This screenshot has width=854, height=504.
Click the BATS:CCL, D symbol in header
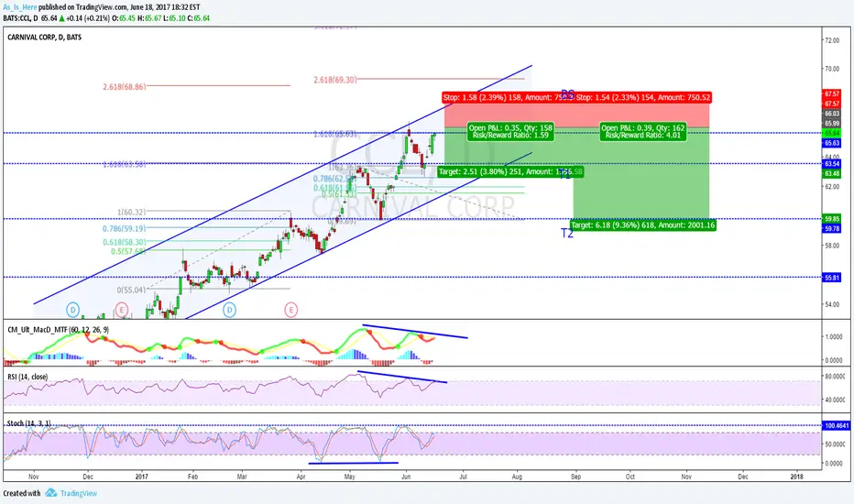click(21, 18)
